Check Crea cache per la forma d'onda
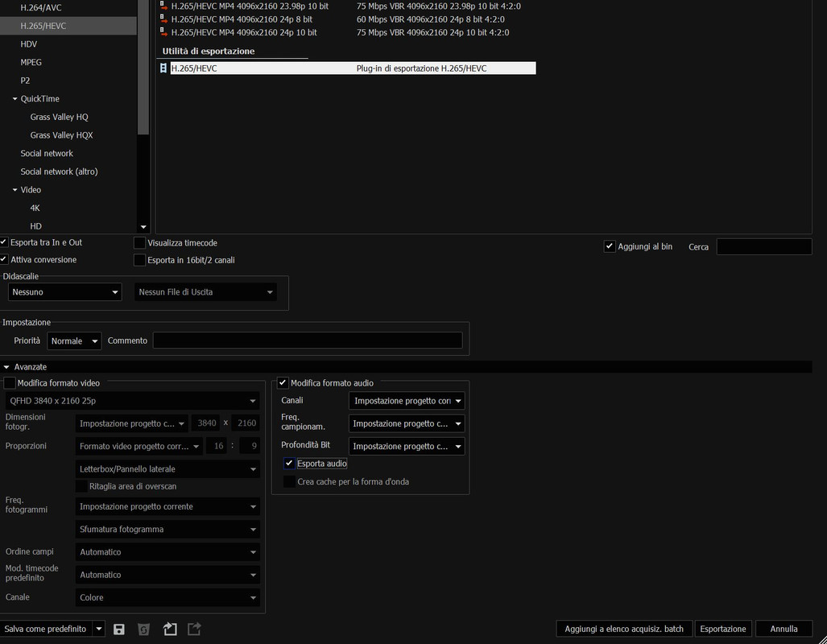 pos(289,481)
